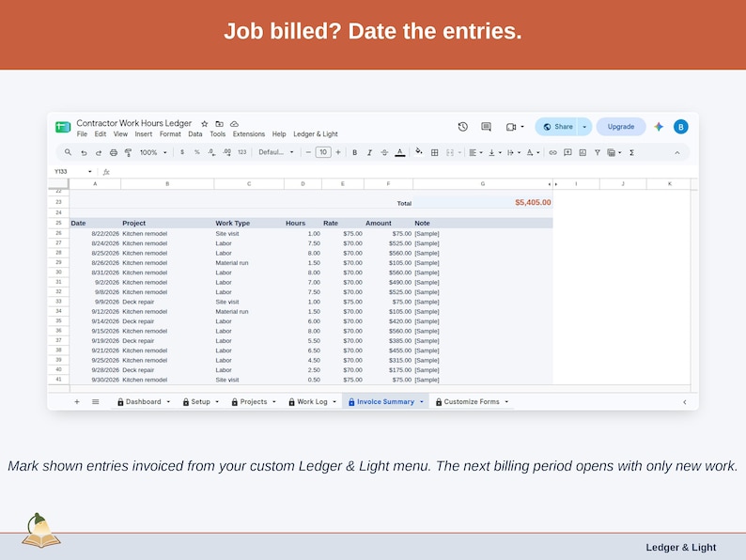
Task: Apply currency format with dollar icon
Action: tap(182, 152)
